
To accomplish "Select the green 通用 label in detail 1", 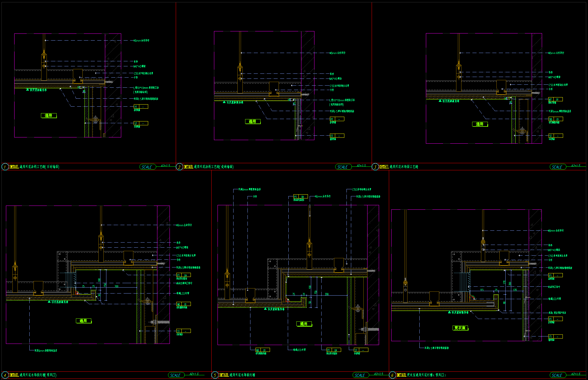I will [49, 116].
